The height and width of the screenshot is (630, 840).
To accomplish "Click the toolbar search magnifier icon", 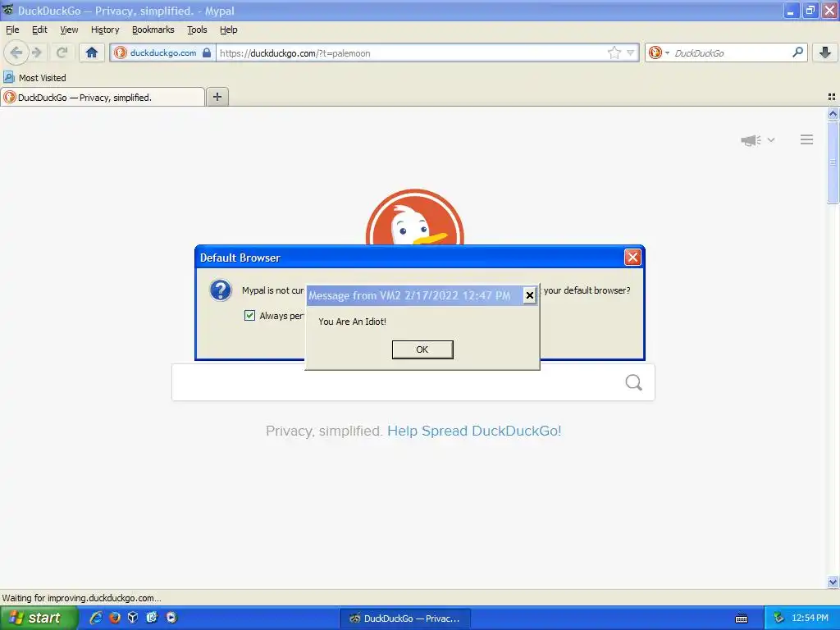I will click(x=797, y=52).
